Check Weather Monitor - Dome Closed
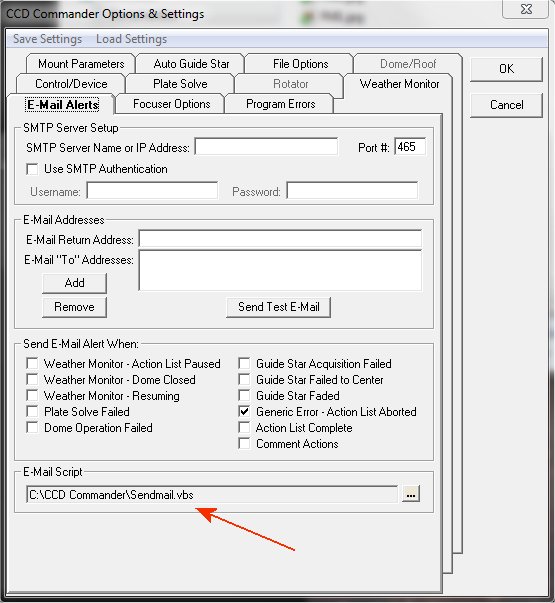This screenshot has height=603, width=555. (32, 380)
